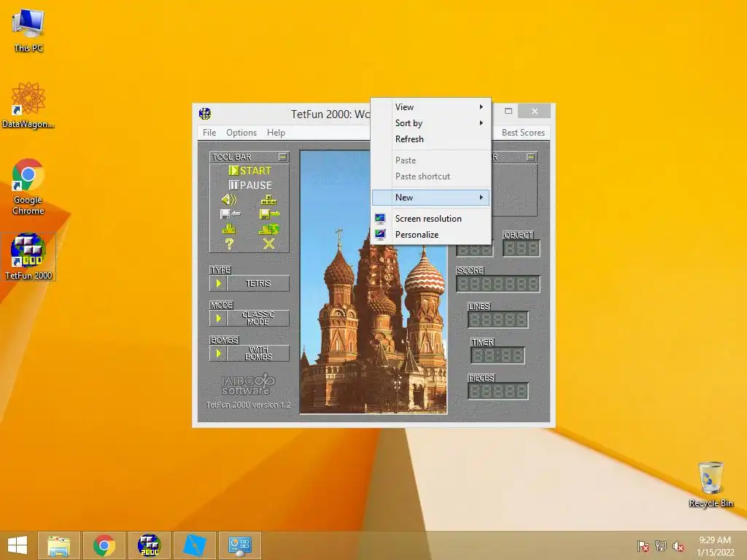Image resolution: width=747 pixels, height=560 pixels.
Task: Select Personalize from the context menu
Action: click(430, 235)
